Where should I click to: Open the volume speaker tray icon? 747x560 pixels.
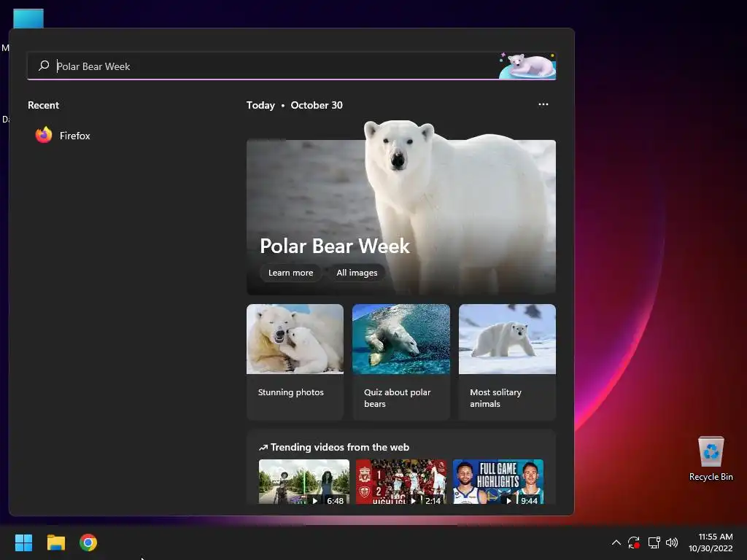[x=672, y=542]
